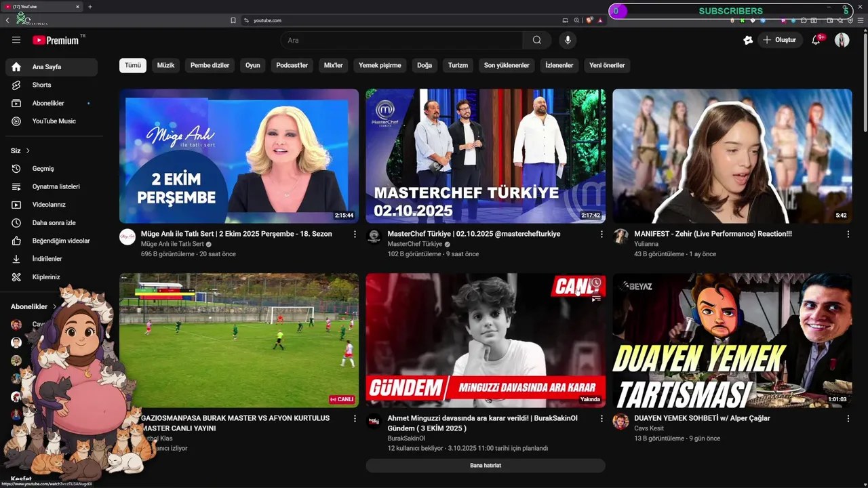Viewport: 868px width, 488px height.
Task: Open Geçmiş history in the sidebar
Action: [52, 168]
